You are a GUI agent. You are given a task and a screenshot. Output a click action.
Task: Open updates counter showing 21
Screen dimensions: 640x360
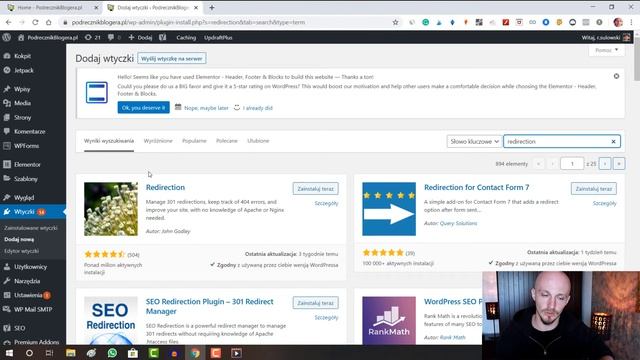(x=93, y=38)
